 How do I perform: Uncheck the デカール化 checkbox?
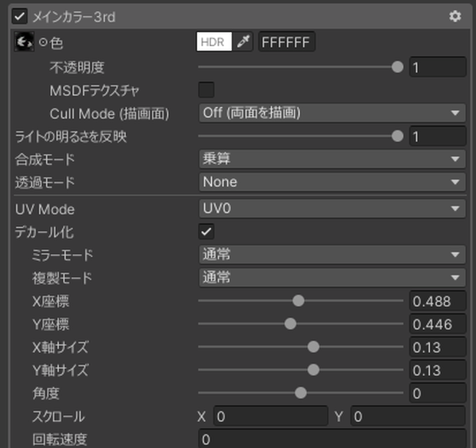[x=206, y=232]
